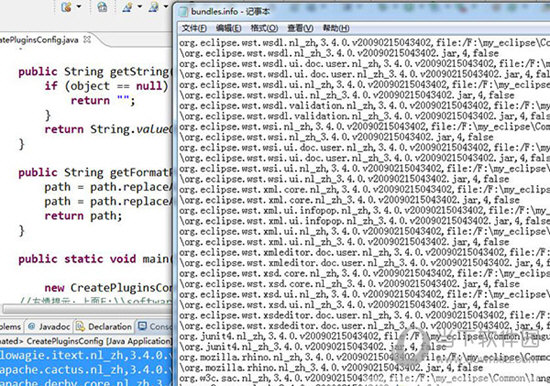Click the second pen-shaped Eclipse toolbar icon
This screenshot has height=386, width=550.
tap(153, 6)
